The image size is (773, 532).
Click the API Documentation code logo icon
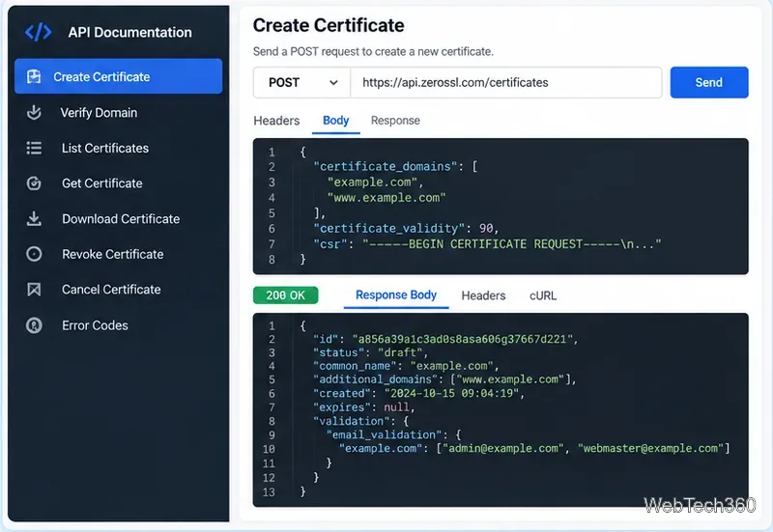(x=38, y=32)
